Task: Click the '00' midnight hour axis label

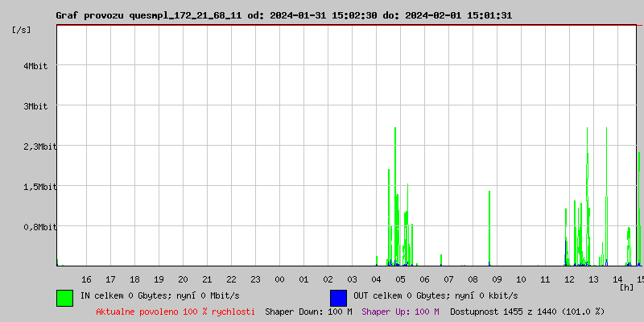Action: [x=279, y=279]
